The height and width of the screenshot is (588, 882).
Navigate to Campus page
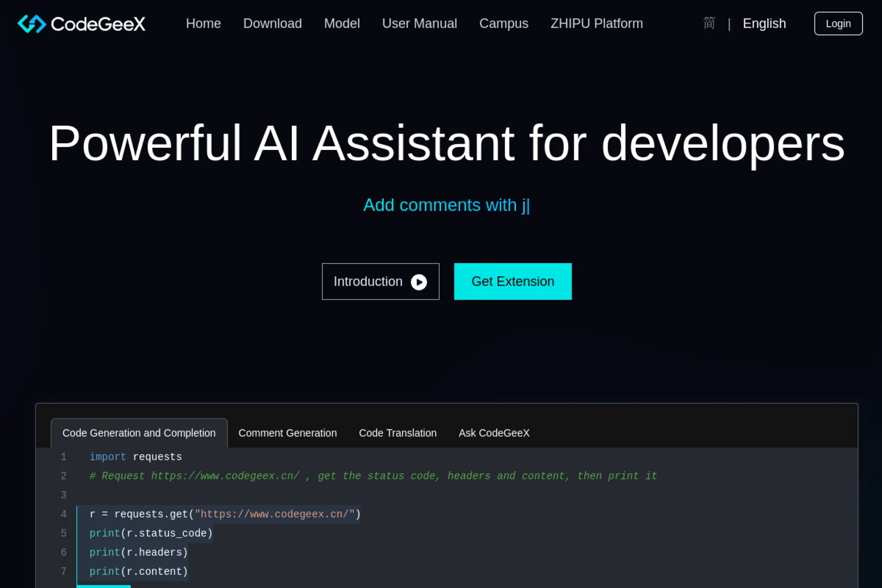click(x=504, y=23)
